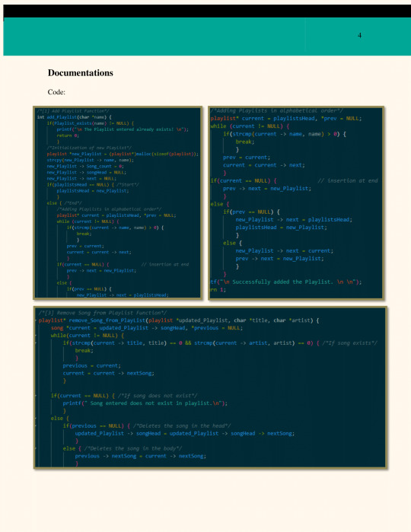Click page number 4 in the header
This screenshot has width=411, height=532.
click(x=359, y=35)
